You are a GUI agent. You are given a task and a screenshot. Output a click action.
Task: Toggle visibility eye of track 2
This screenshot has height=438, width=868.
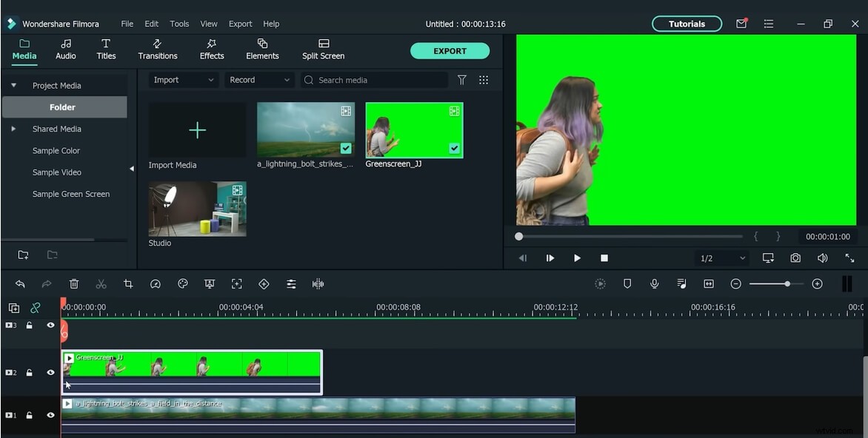click(51, 373)
